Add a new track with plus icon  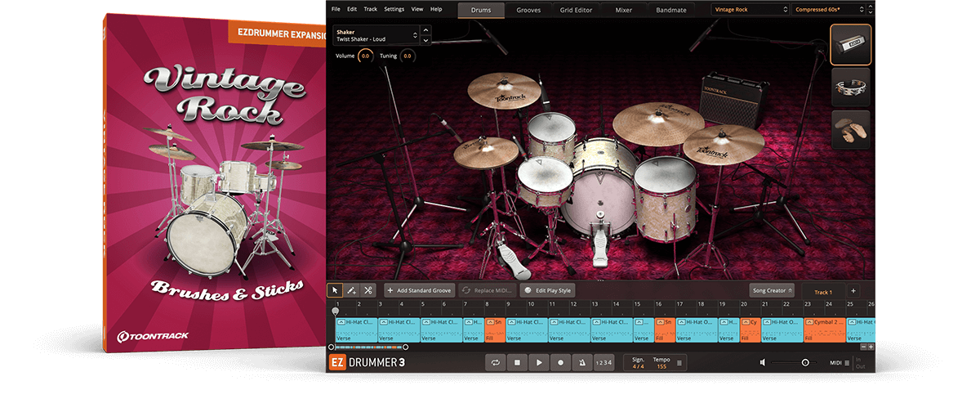(x=853, y=291)
